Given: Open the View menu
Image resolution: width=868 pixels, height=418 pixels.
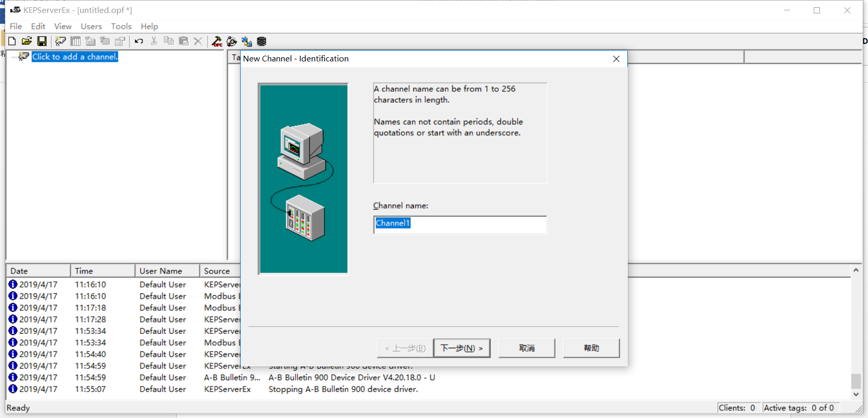Looking at the screenshot, I should 63,26.
